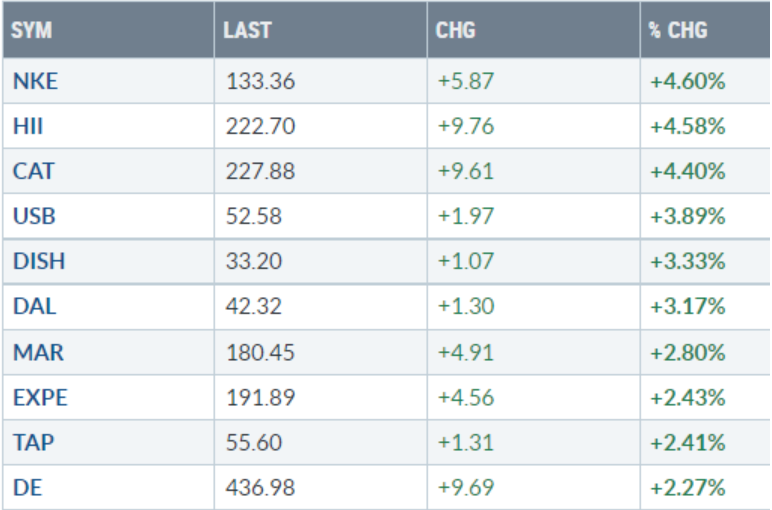Click NKE last price 133.36

click(260, 82)
